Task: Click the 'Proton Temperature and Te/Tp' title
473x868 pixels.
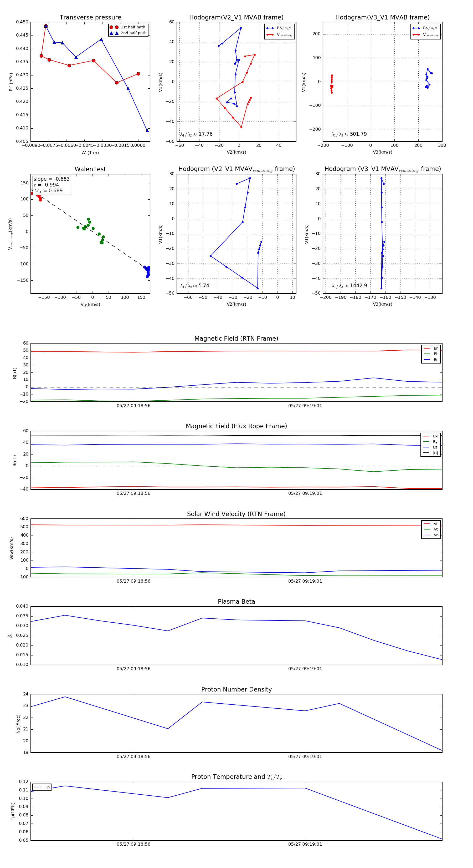Action: 236,777
